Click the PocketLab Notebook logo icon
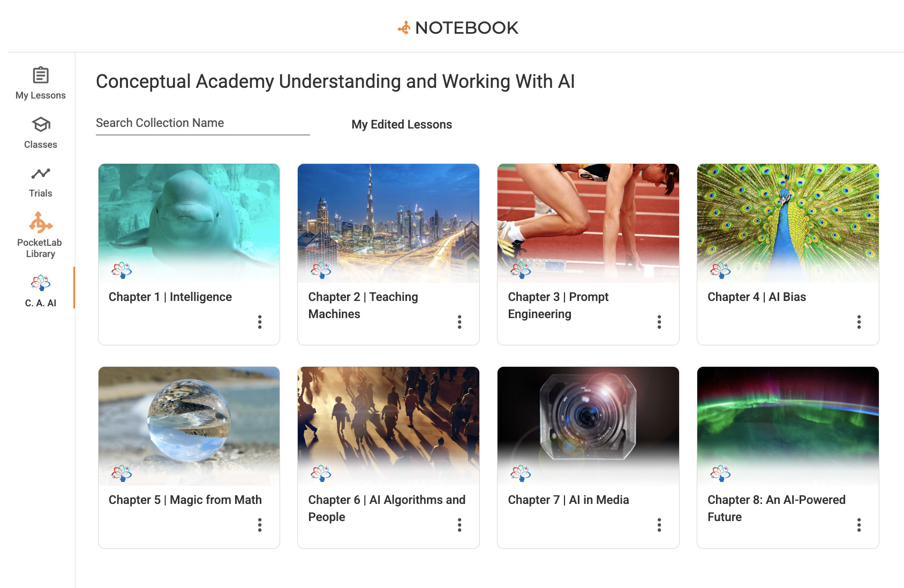Image resolution: width=904 pixels, height=588 pixels. coord(404,28)
